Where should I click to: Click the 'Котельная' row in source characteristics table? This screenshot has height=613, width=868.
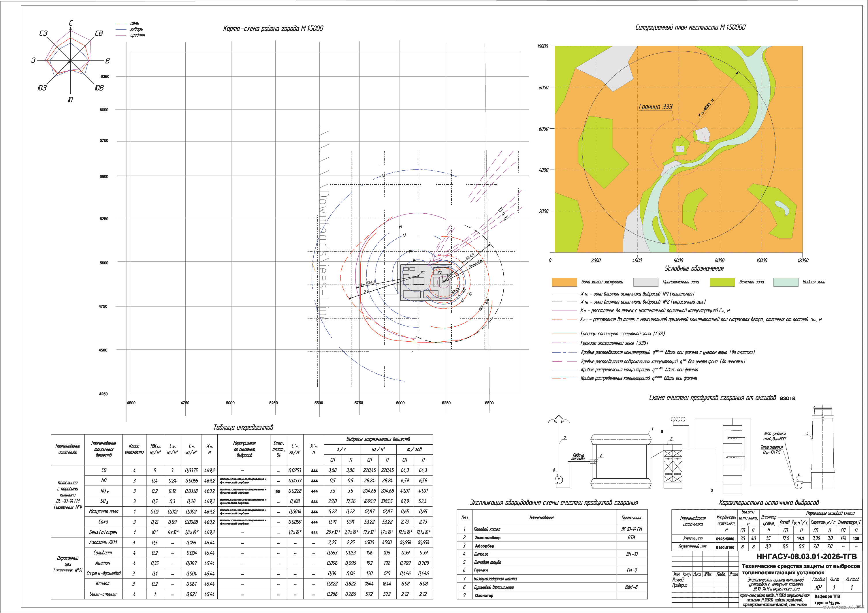(693, 539)
